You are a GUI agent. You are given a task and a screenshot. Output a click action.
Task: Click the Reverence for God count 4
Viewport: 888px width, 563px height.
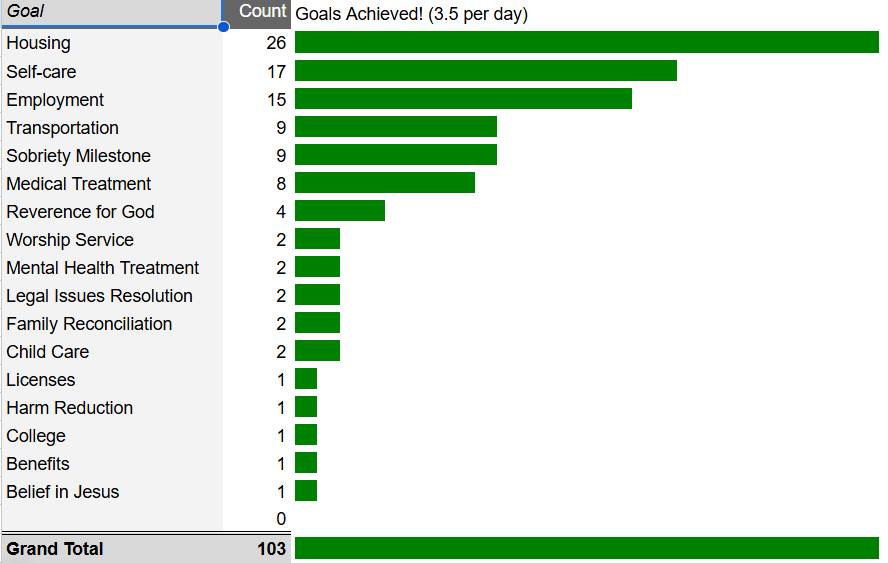tap(281, 212)
